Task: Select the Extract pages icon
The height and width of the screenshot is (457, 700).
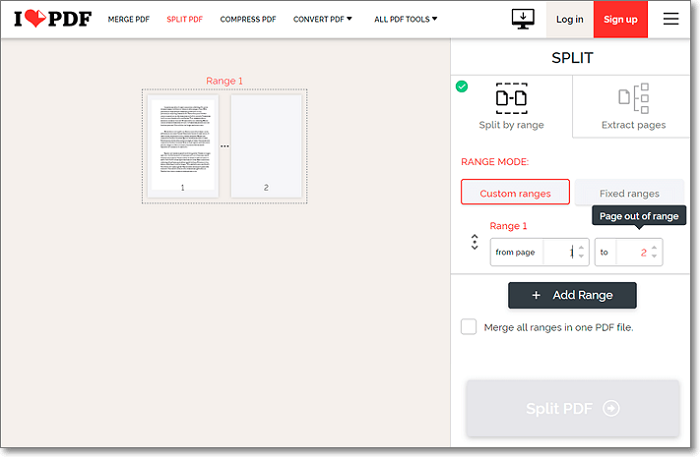Action: point(634,97)
